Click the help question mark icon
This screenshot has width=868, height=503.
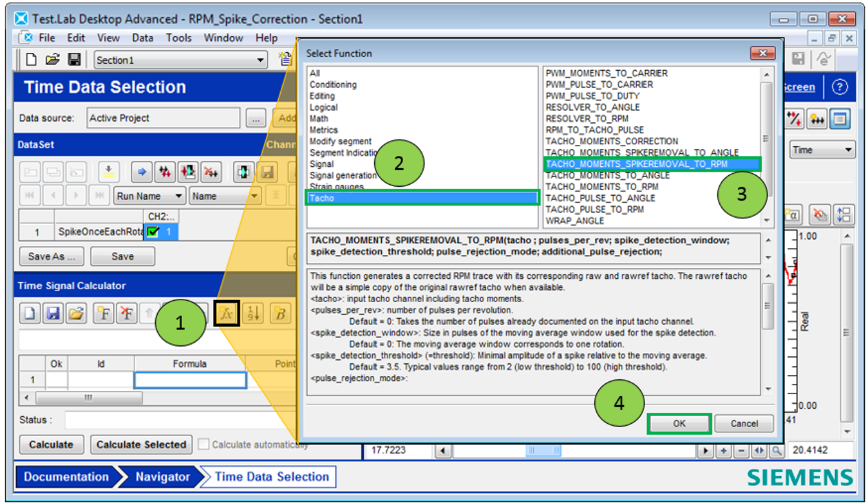(840, 87)
